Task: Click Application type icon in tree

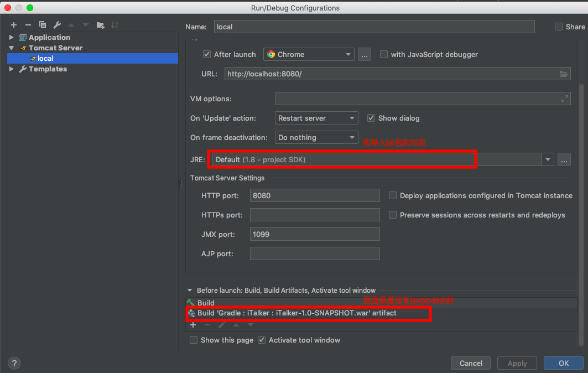Action: pyautogui.click(x=23, y=38)
